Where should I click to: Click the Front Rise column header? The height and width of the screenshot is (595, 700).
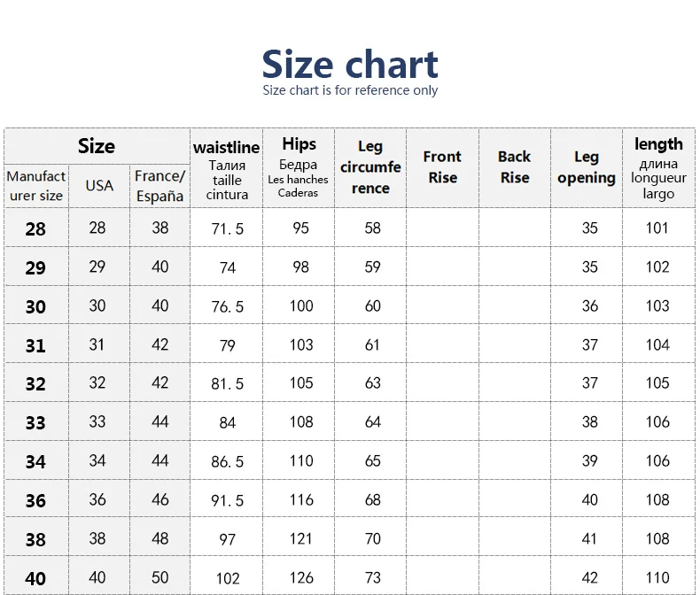[442, 167]
